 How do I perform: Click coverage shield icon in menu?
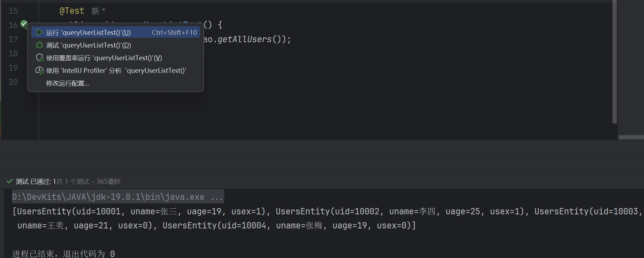tap(39, 58)
